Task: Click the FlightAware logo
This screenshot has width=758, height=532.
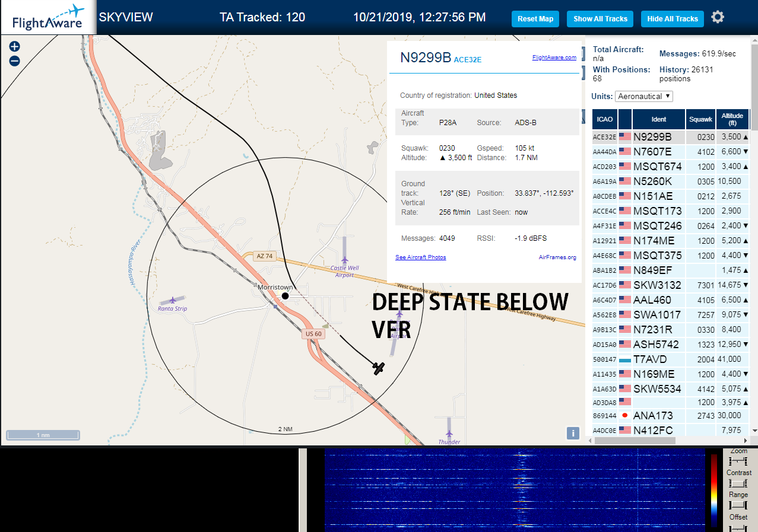Action: [48, 18]
